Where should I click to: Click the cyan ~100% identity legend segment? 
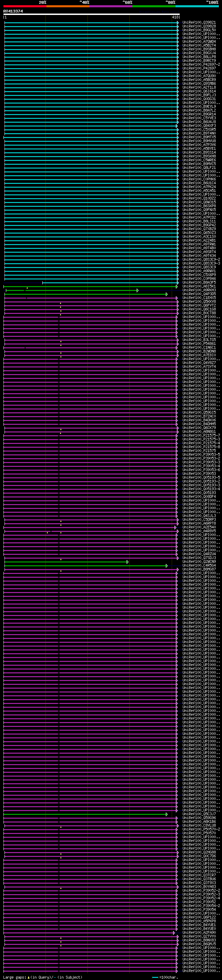pos(197,6)
